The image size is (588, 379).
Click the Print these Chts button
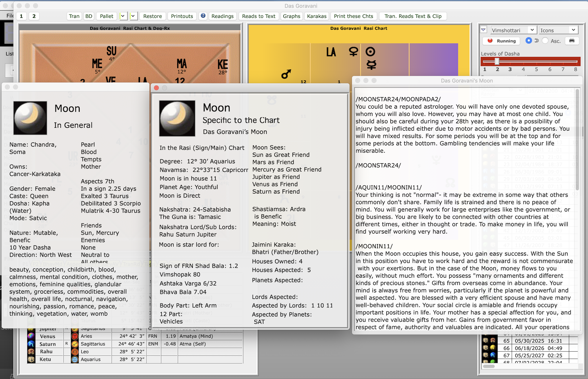click(353, 16)
